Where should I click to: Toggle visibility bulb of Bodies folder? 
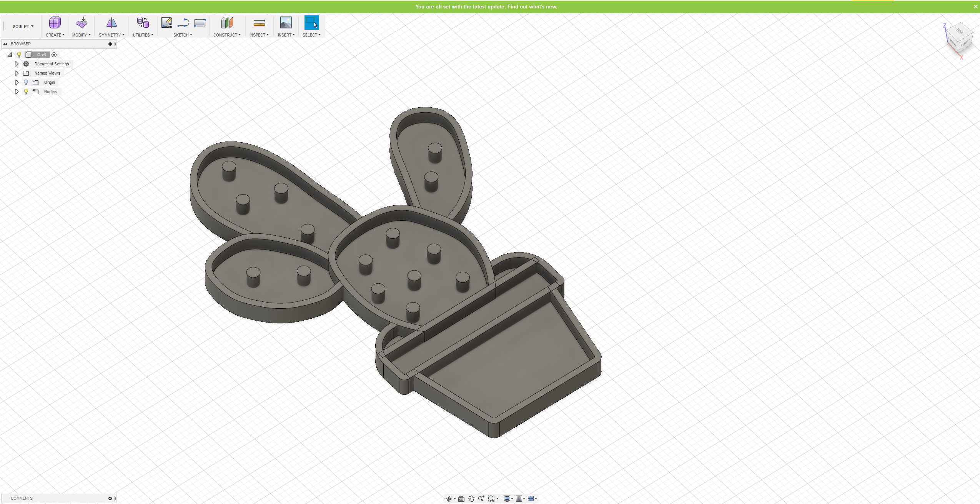26,91
